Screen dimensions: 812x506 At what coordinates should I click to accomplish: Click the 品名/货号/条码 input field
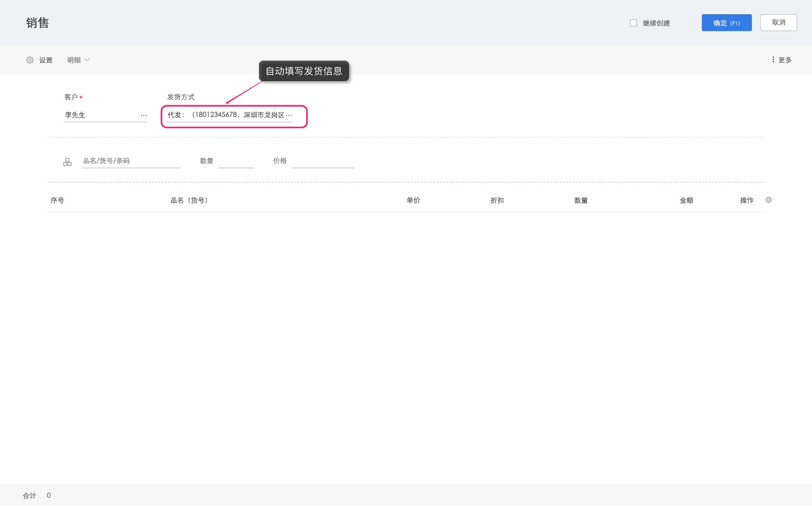click(x=131, y=161)
